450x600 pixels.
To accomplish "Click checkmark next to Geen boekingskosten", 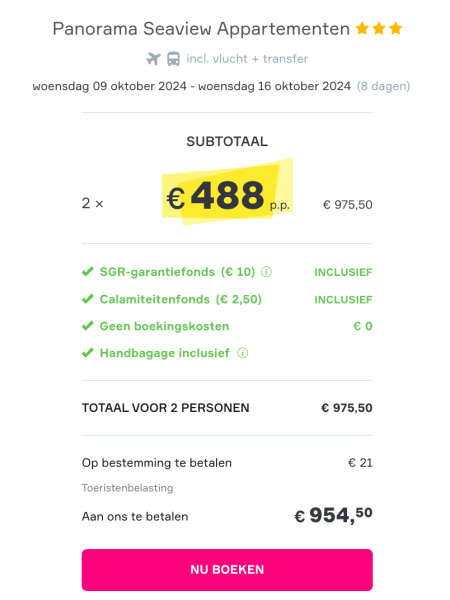I will click(88, 326).
